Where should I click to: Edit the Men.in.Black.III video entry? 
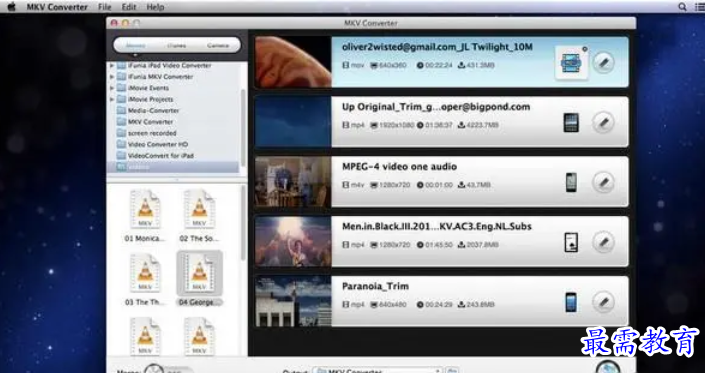click(603, 242)
